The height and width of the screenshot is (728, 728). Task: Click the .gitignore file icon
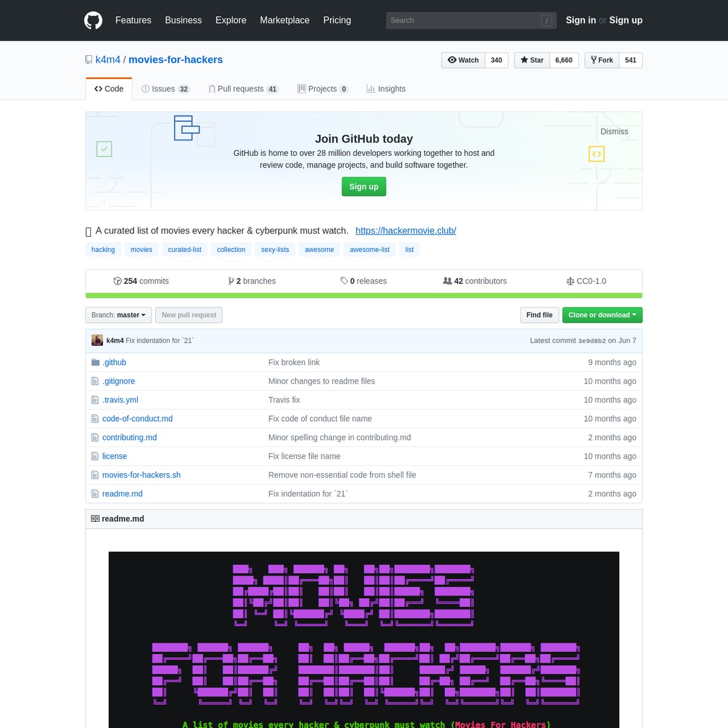coord(95,381)
